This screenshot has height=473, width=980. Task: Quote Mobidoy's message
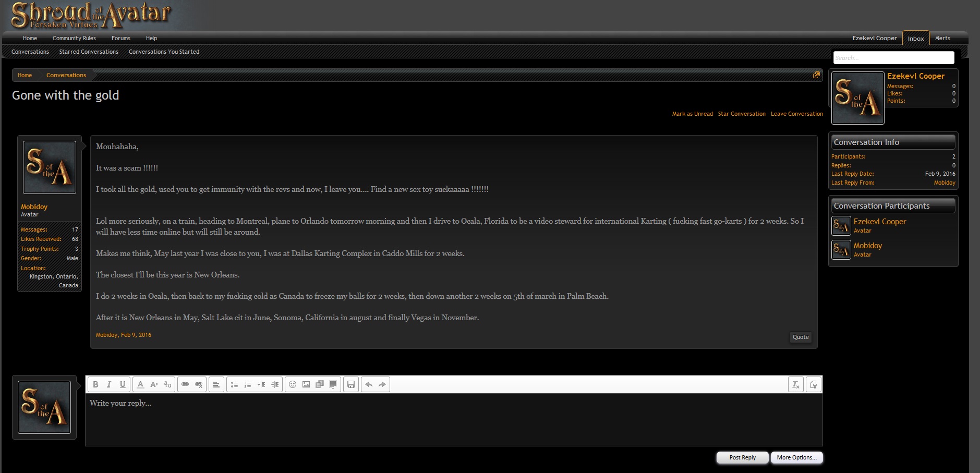pyautogui.click(x=801, y=337)
